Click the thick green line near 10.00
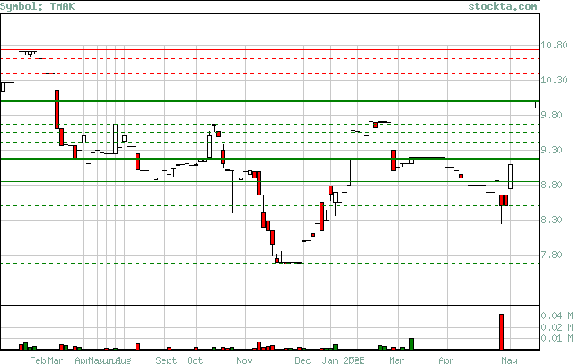This screenshot has width=588, height=364. (270, 100)
